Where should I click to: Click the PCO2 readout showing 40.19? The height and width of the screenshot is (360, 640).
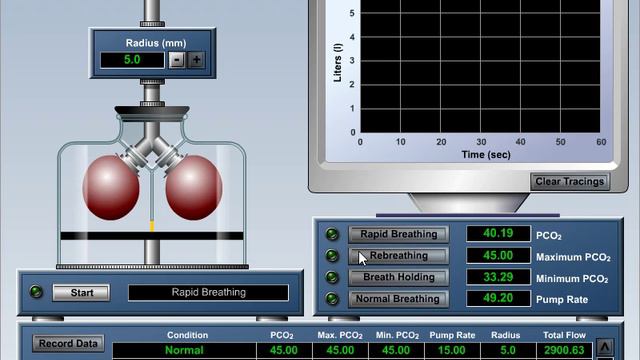(498, 233)
